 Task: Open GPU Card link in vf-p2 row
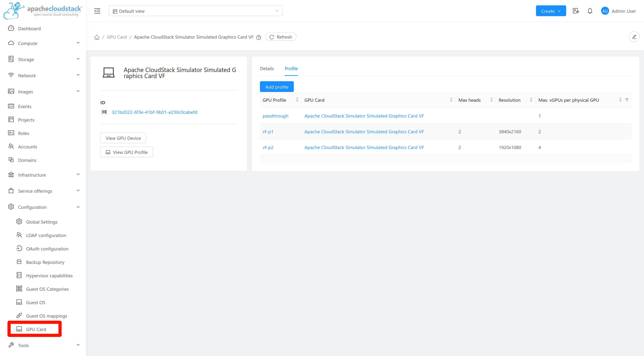364,147
